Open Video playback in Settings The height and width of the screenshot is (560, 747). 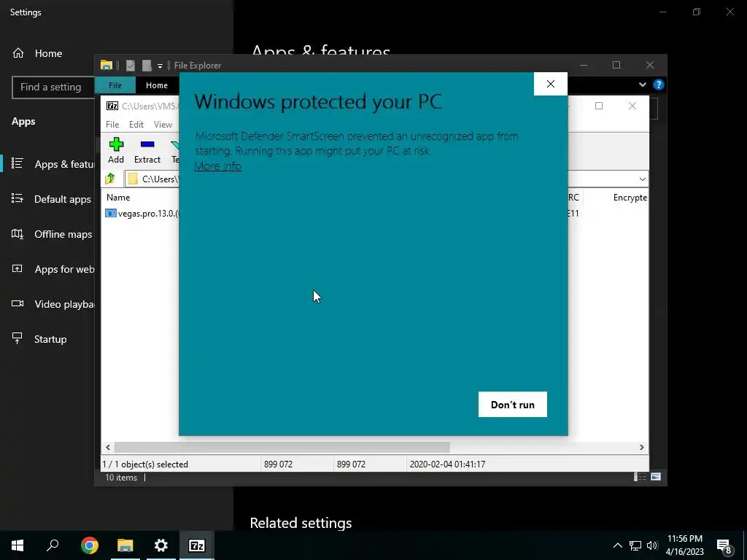coord(53,304)
